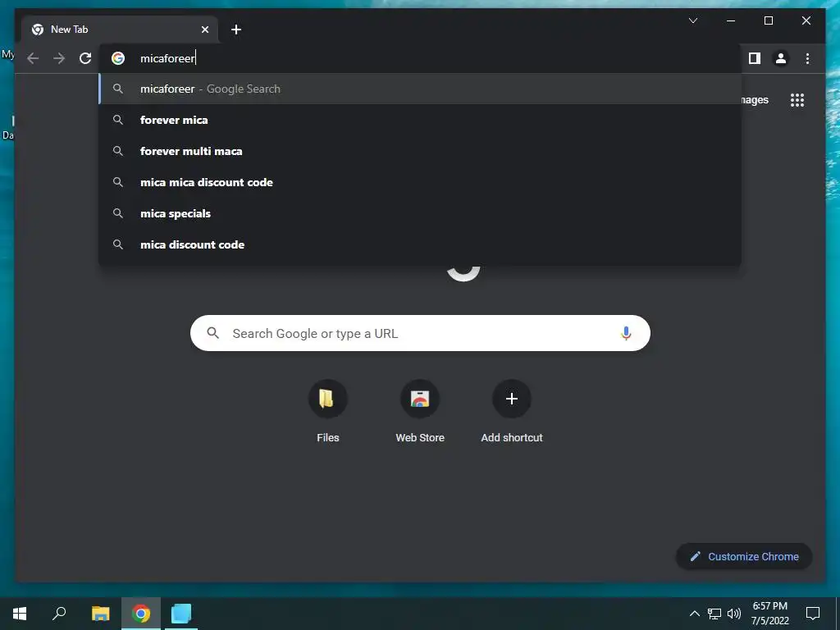Open the profile avatar menu
This screenshot has height=630, width=840.
(x=781, y=58)
